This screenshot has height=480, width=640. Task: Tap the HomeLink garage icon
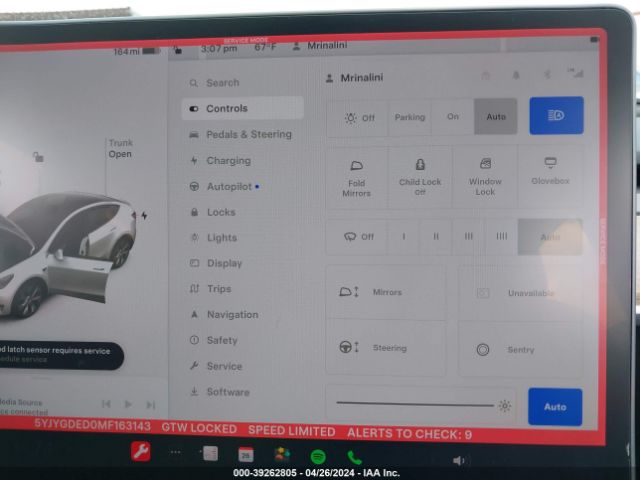click(485, 76)
